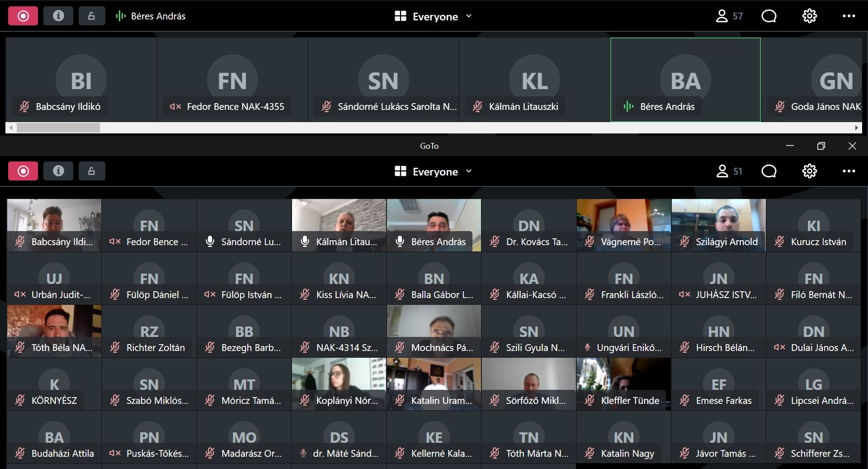Toggle Kálmán Litau... microphone in the grid
868x469 pixels.
[x=305, y=242]
